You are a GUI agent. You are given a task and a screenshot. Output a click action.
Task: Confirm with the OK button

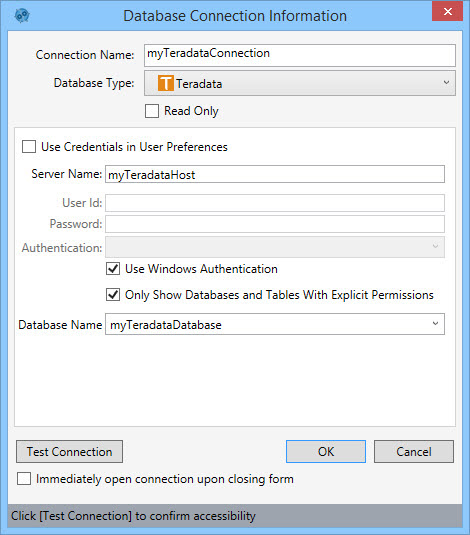(x=326, y=452)
